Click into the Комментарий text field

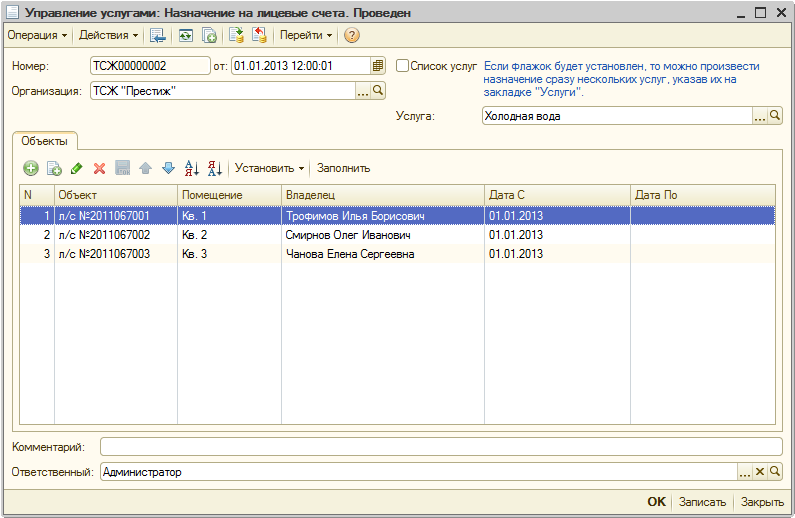tap(440, 446)
